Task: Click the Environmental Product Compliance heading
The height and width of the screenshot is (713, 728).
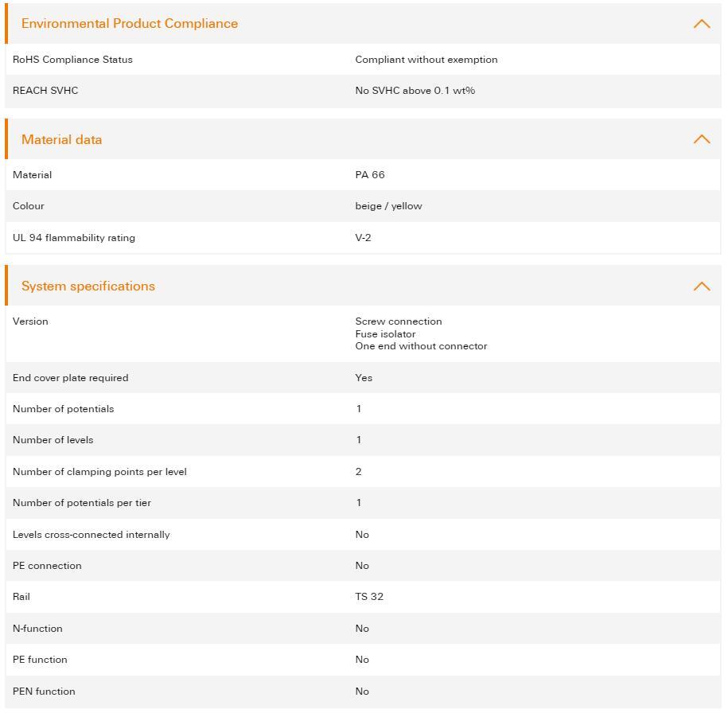Action: 130,24
